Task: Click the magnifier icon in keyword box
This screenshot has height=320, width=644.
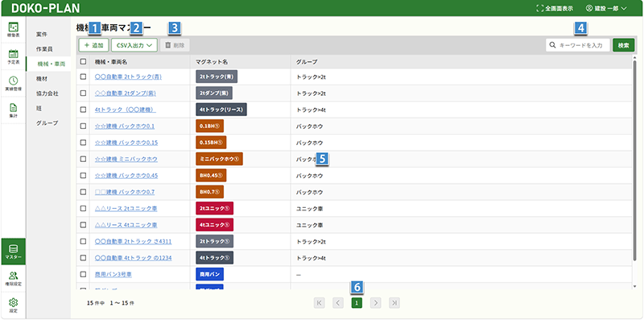Action: (x=552, y=45)
